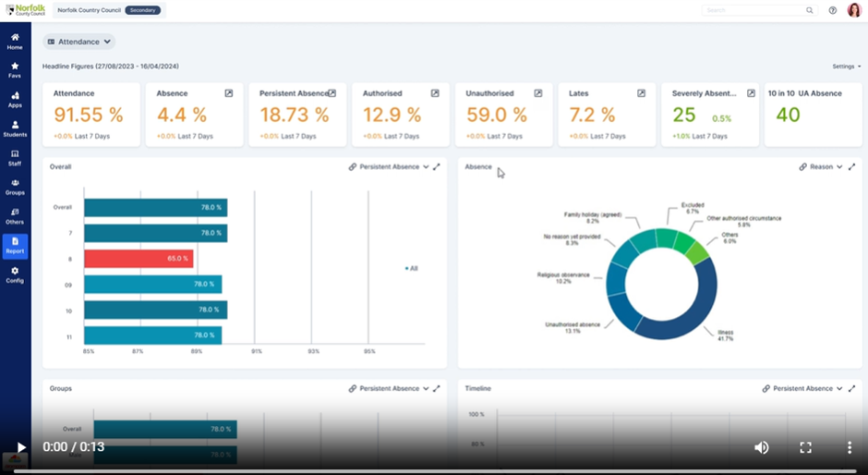Go to Home in the sidebar
This screenshot has height=475, width=868.
pyautogui.click(x=15, y=41)
